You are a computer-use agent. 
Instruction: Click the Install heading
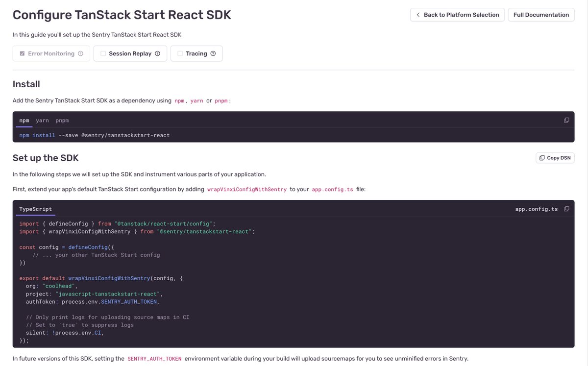(x=26, y=84)
